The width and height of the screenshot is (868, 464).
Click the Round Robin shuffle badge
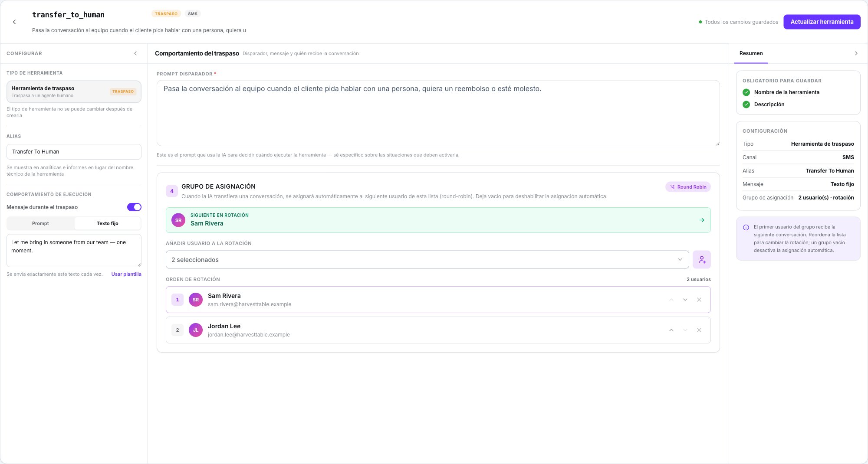[688, 187]
